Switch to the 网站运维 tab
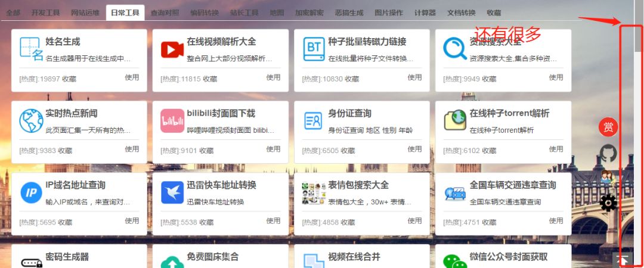The height and width of the screenshot is (268, 644). click(x=85, y=13)
